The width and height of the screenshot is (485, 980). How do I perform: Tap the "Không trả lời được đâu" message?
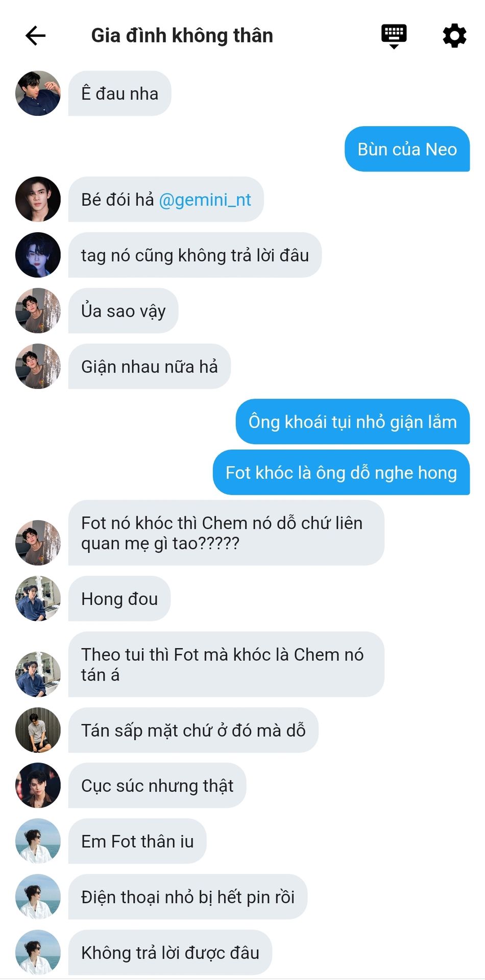click(170, 952)
